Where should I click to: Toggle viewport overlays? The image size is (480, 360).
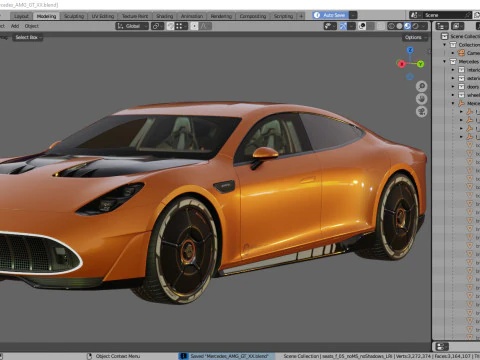pyautogui.click(x=362, y=26)
